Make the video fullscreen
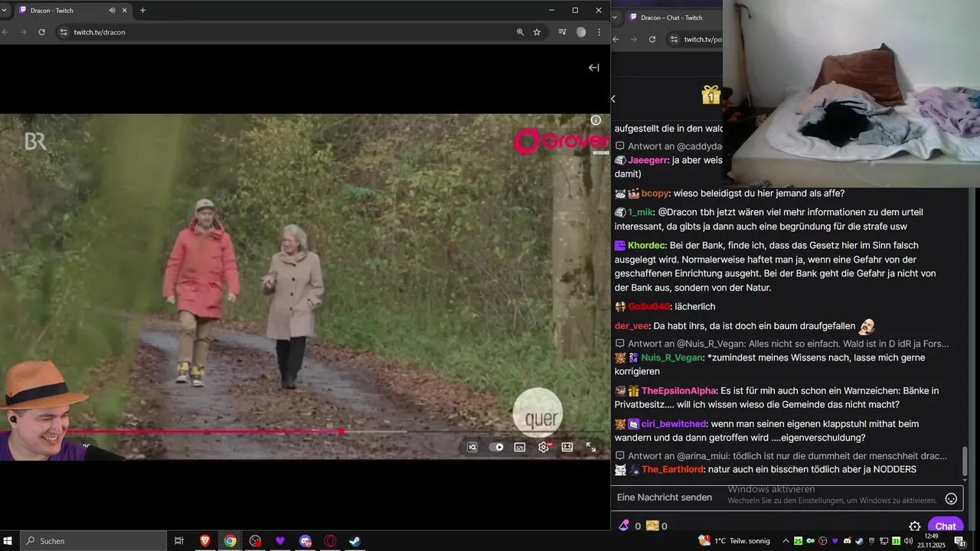This screenshot has width=980, height=551. point(591,447)
